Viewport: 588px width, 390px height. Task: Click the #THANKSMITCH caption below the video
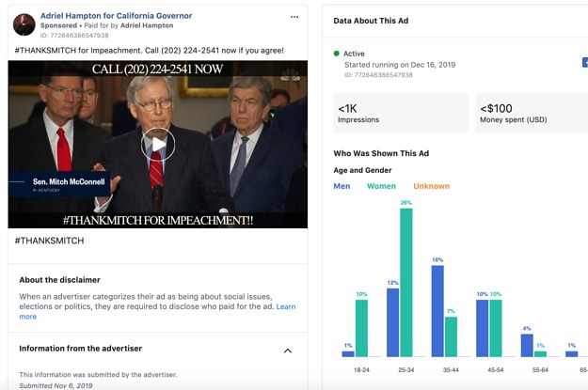pyautogui.click(x=49, y=241)
